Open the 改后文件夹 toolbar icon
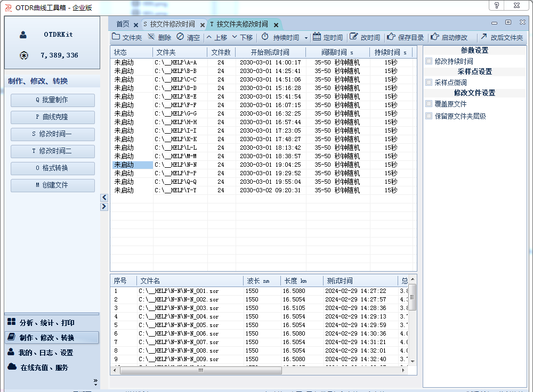 click(484, 36)
